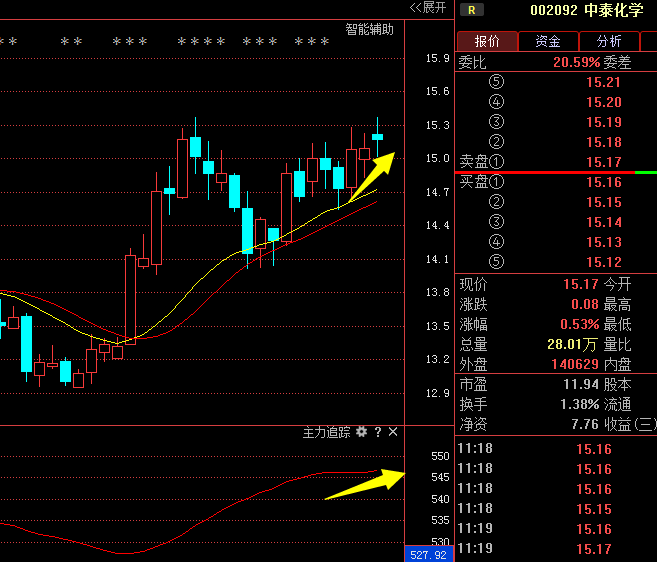Select the last tick row 11:19 15.17
Image resolution: width=657 pixels, height=562 pixels.
pyautogui.click(x=556, y=549)
